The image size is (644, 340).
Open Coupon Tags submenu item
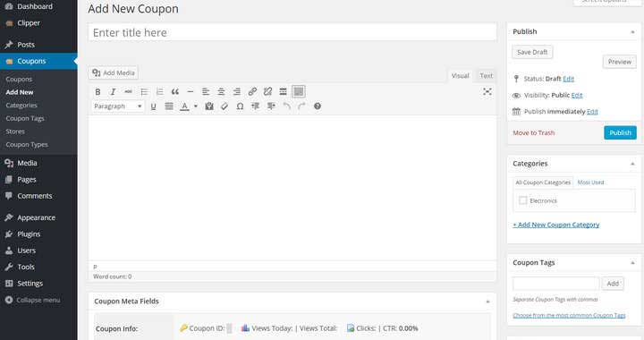point(25,118)
